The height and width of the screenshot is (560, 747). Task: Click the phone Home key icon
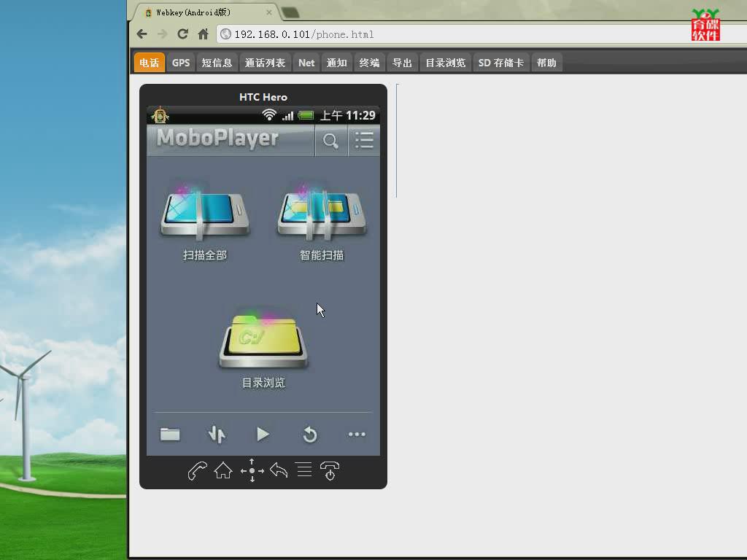(x=223, y=471)
